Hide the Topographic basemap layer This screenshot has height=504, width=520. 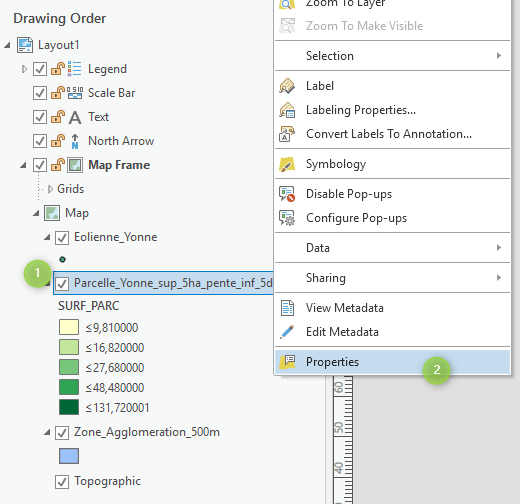click(x=62, y=482)
